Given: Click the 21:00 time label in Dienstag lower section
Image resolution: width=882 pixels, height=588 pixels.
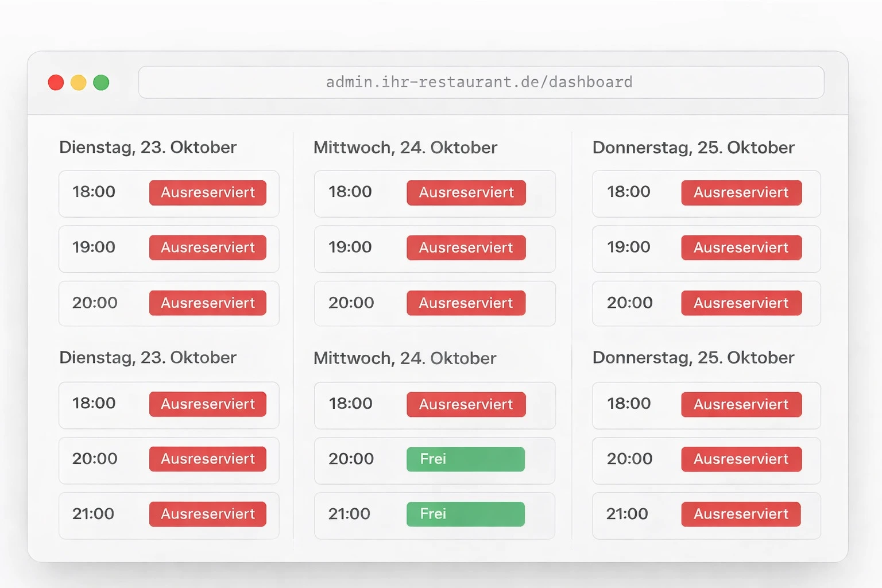Looking at the screenshot, I should pyautogui.click(x=94, y=514).
